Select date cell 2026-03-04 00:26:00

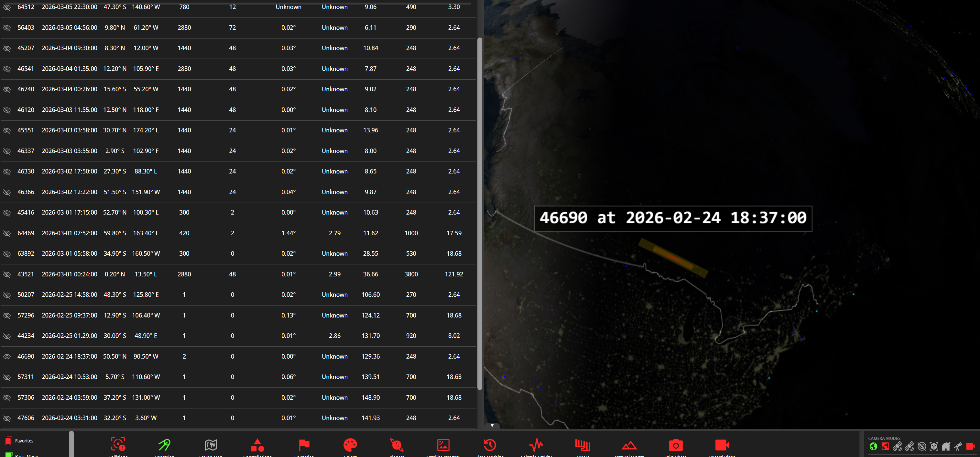[70, 89]
